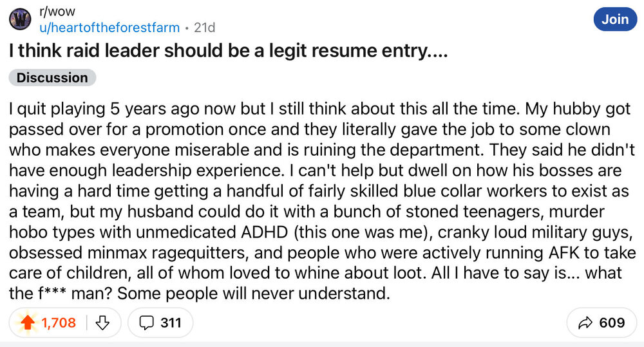Upvote the raid leader post
644x347 pixels.
[28, 323]
